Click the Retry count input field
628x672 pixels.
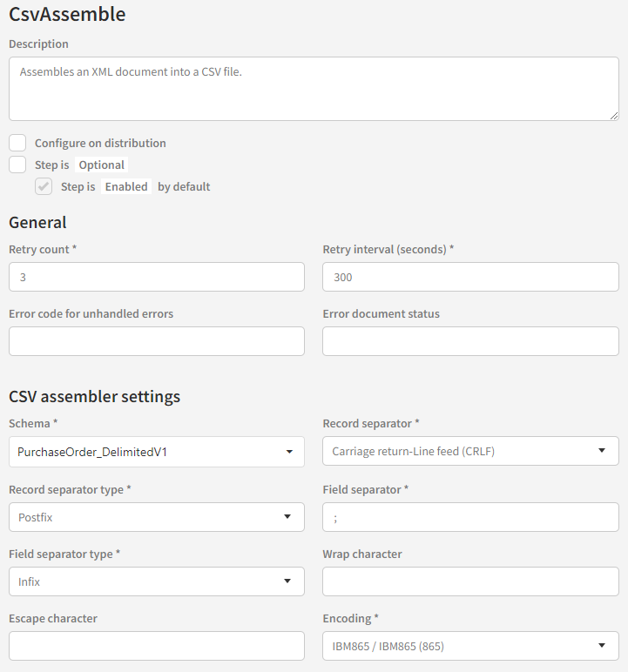(157, 277)
